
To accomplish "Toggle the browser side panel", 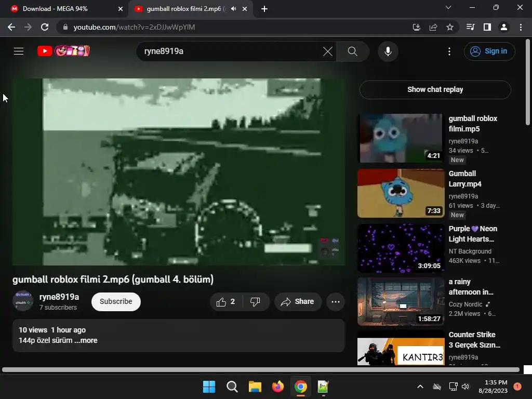I will click(x=487, y=27).
